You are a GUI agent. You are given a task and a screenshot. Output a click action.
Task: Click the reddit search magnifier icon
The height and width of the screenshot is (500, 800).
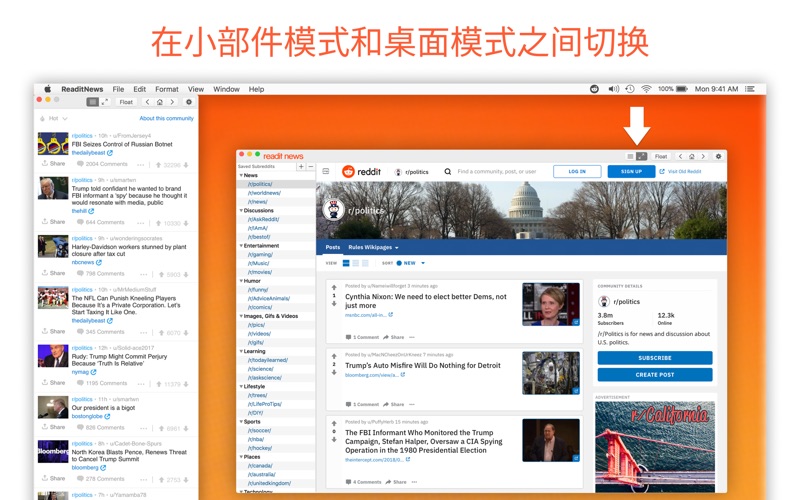[447, 171]
